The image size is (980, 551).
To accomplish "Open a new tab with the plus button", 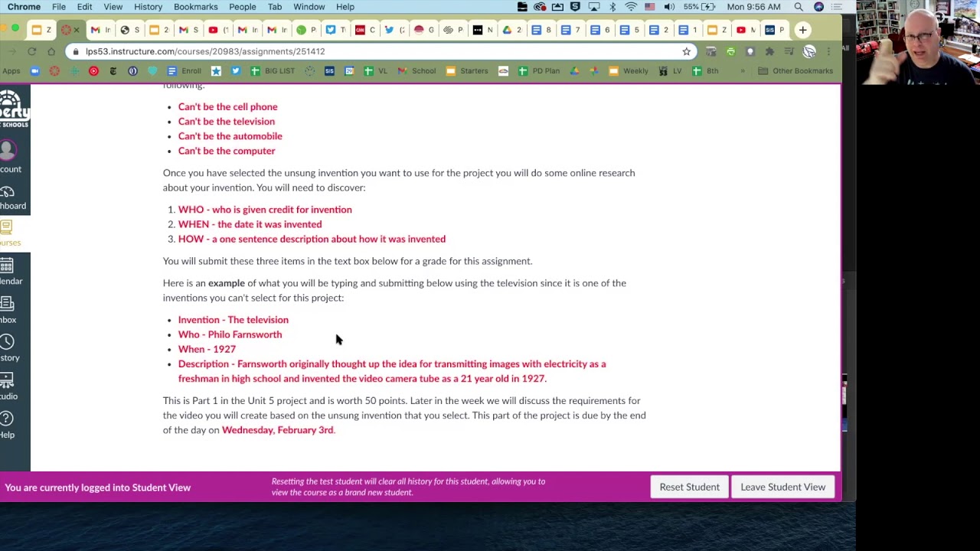I will (x=802, y=30).
